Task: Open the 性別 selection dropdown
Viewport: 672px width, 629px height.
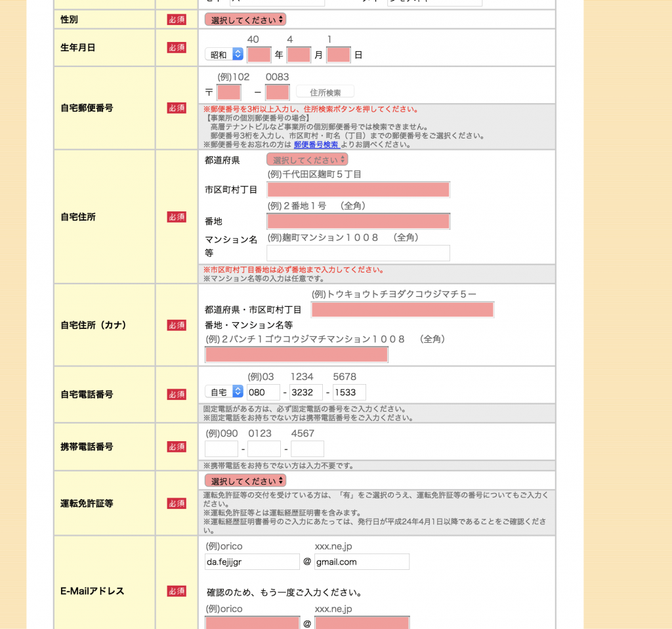Action: click(245, 20)
